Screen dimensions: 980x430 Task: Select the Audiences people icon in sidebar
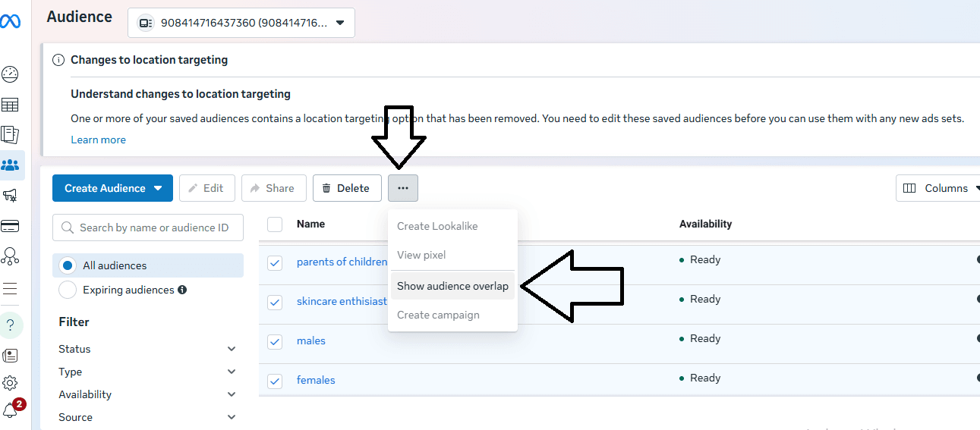[x=11, y=165]
